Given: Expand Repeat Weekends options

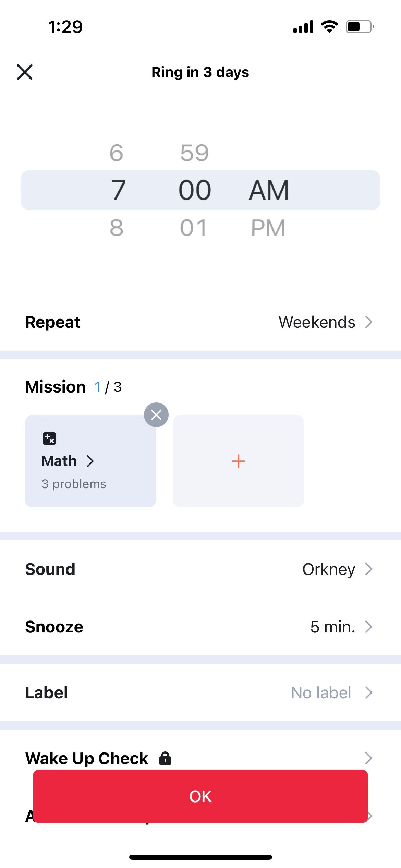Looking at the screenshot, I should tap(325, 322).
